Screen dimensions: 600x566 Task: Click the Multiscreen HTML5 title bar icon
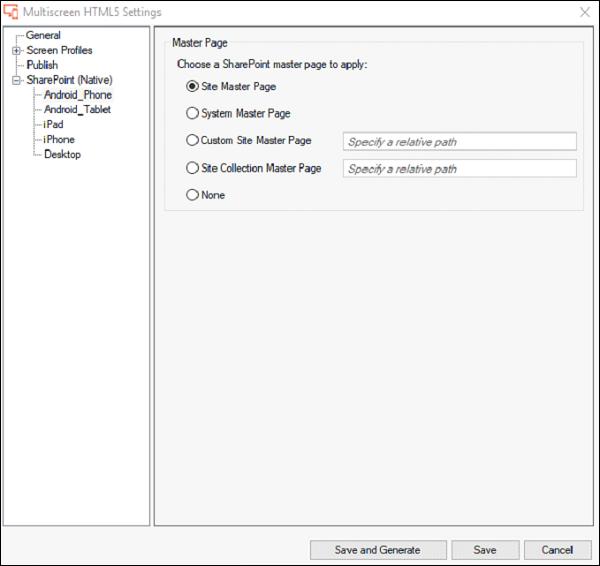(11, 11)
